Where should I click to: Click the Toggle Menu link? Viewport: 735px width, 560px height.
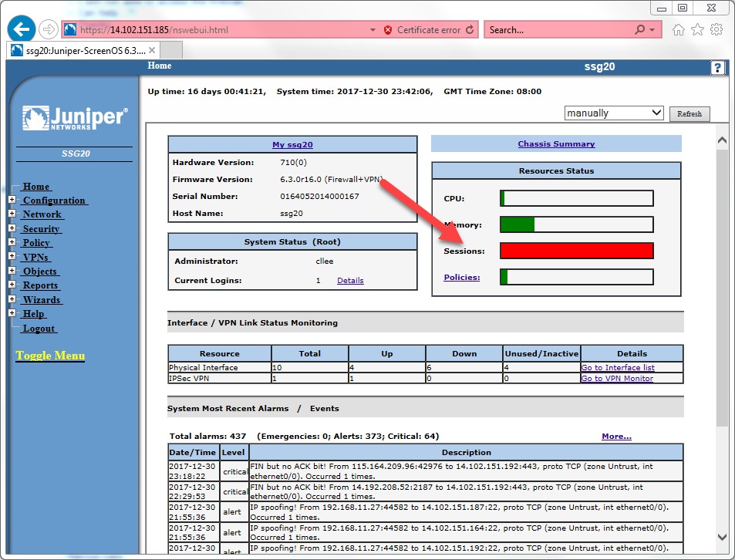click(50, 356)
